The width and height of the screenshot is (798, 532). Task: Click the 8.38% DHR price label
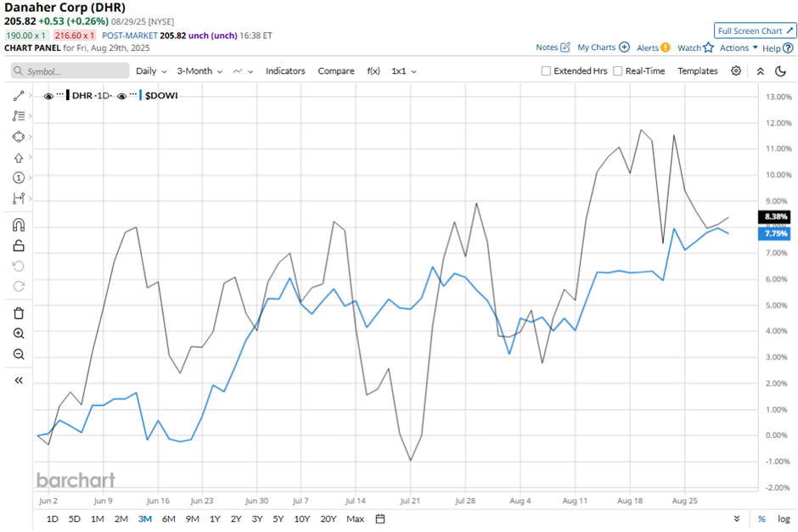pos(774,216)
